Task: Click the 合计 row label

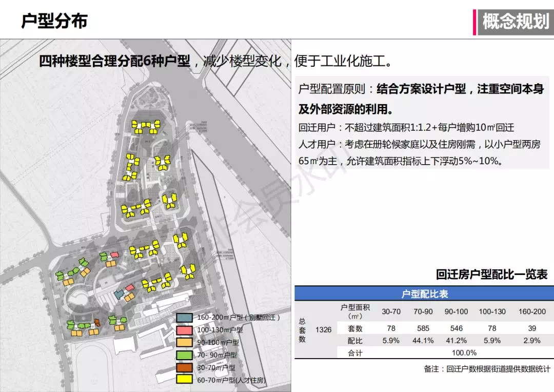Action: (355, 353)
